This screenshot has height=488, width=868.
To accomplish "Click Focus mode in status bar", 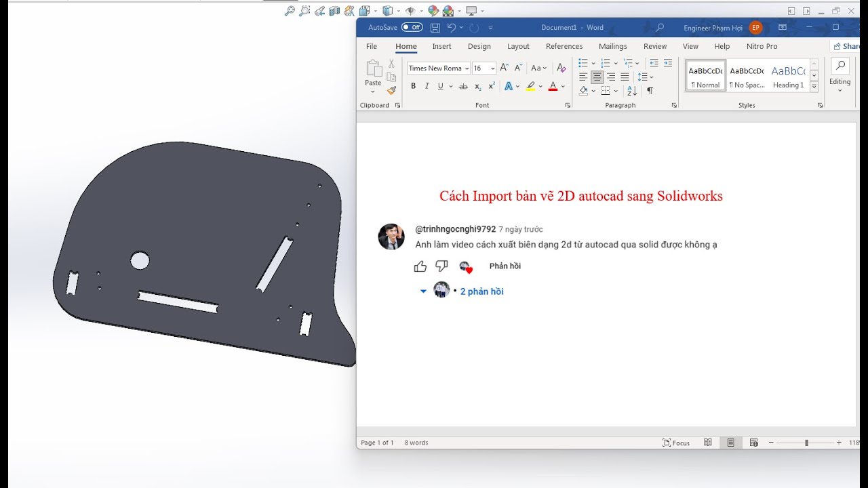I will coord(676,443).
